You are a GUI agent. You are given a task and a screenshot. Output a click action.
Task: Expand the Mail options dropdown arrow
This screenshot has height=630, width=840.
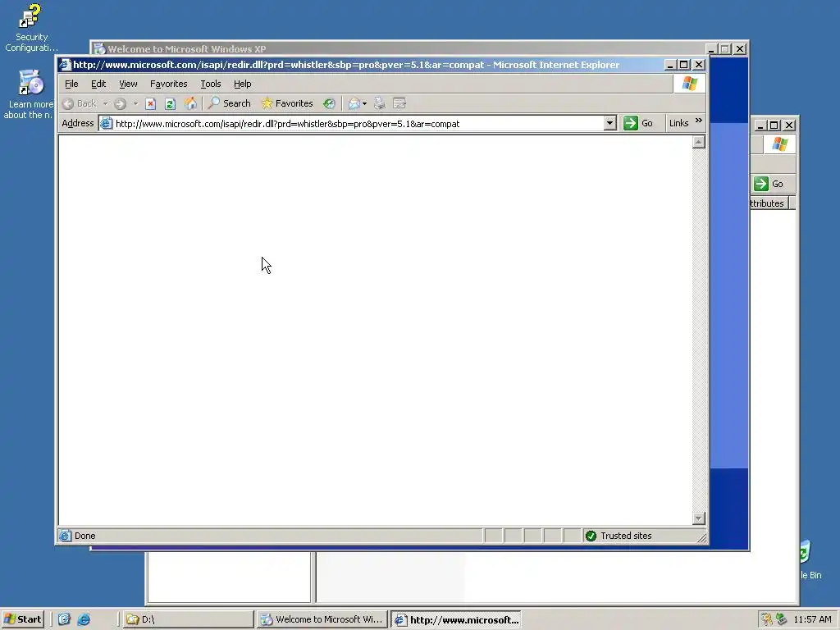click(x=365, y=104)
